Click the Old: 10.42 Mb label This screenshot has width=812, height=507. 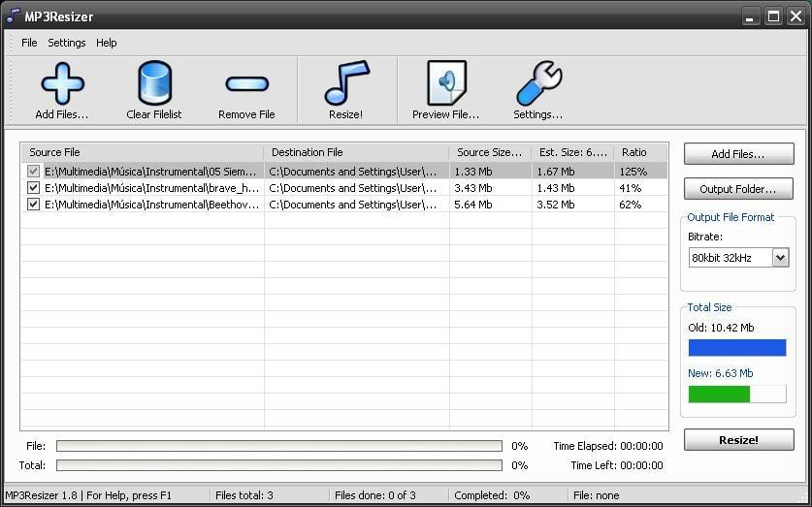[721, 328]
